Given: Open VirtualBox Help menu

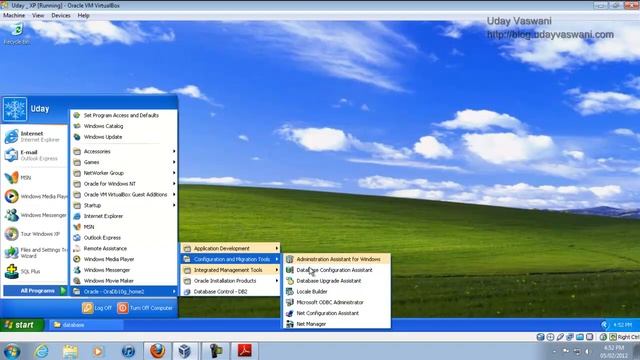Looking at the screenshot, I should coord(83,16).
